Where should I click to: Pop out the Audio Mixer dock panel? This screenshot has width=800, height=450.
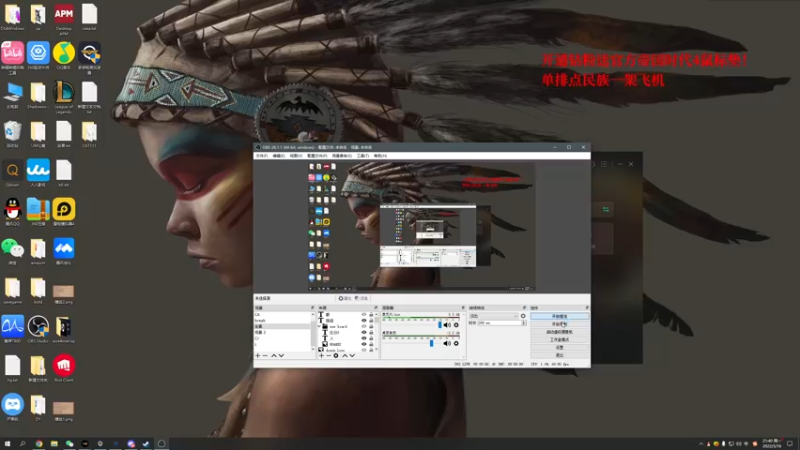tap(463, 308)
